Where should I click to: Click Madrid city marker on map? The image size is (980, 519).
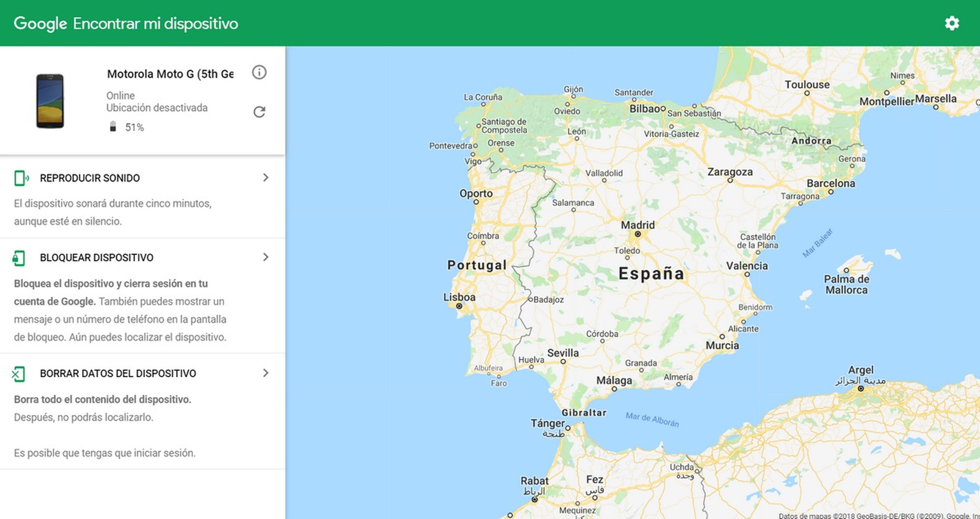pos(638,234)
